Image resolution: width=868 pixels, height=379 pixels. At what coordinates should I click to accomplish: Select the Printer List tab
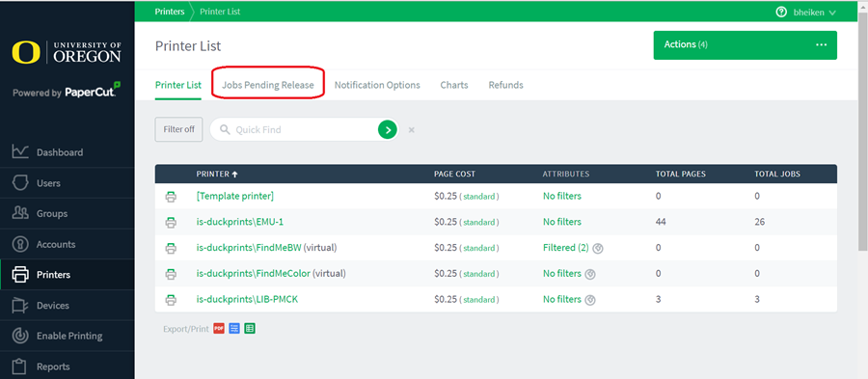pos(178,85)
